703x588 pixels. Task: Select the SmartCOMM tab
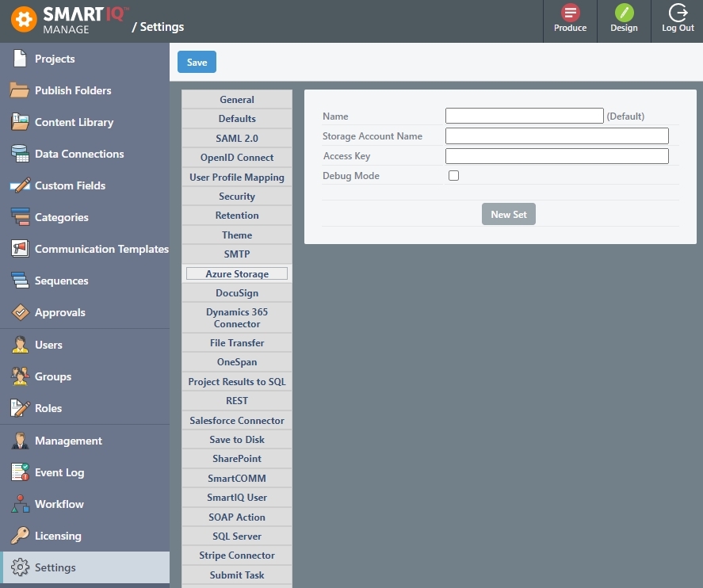click(237, 478)
